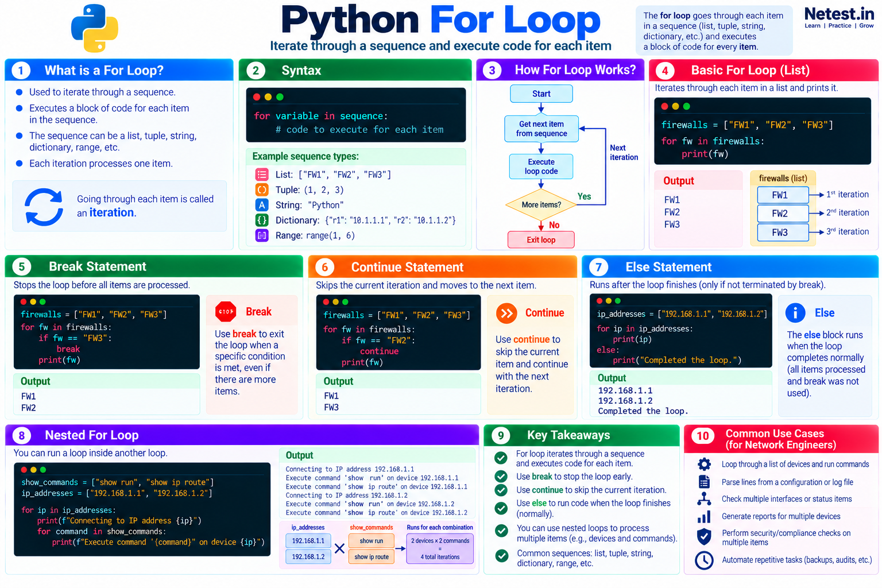Image resolution: width=882 pixels, height=588 pixels.
Task: Click the 'Continue Statement' section title
Action: click(x=407, y=267)
